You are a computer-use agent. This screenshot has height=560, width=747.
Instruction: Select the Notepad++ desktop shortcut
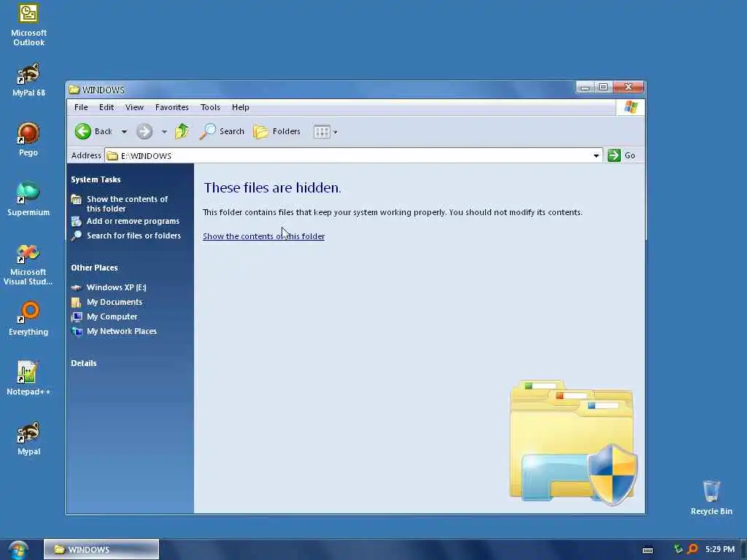pyautogui.click(x=28, y=378)
